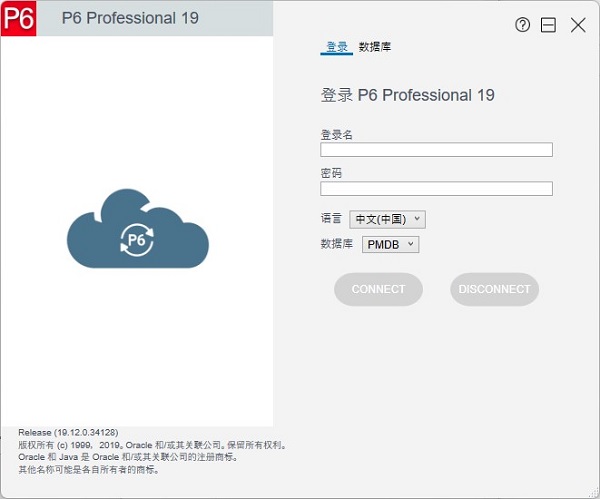Click the red P6 logo icon

pos(19,18)
